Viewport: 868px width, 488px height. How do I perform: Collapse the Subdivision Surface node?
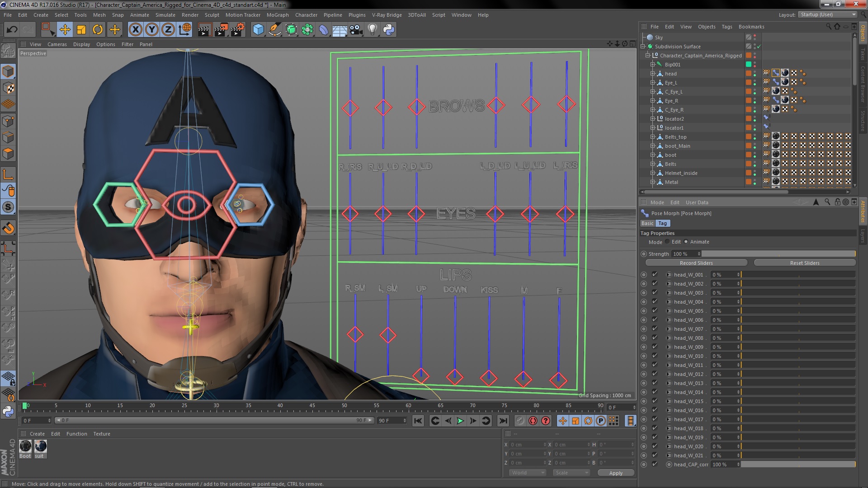(643, 47)
